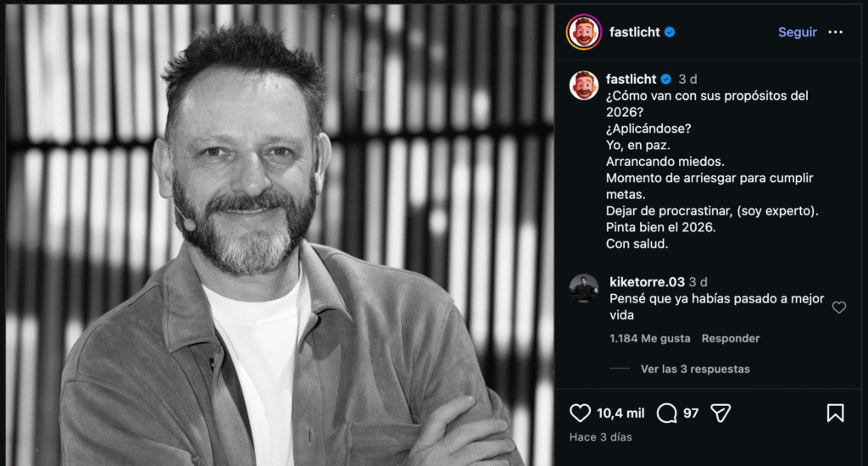
Task: Open fastlicht profile avatar in header
Action: [x=583, y=32]
